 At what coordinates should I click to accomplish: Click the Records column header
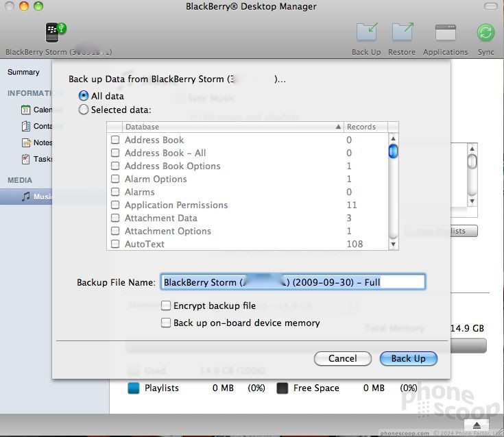point(365,127)
